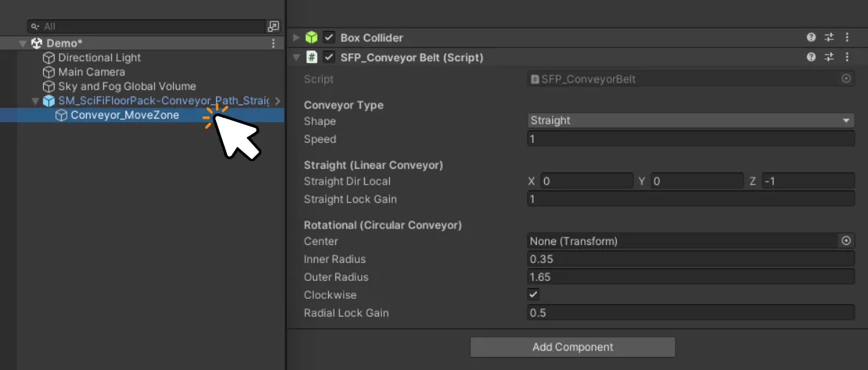Open SFP_Conveyor Belt preset settings icon
Screen dimensions: 868x370
[829, 57]
